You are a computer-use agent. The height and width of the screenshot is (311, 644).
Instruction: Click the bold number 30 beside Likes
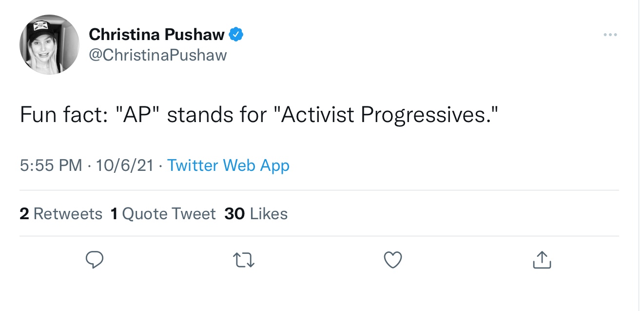[234, 214]
